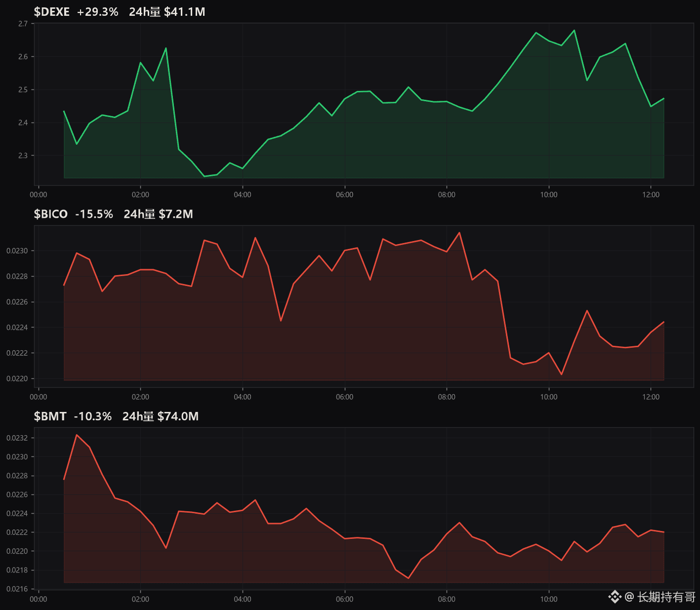700x610 pixels.
Task: Click the 00:00 tick under BMT chart
Action: click(x=39, y=599)
